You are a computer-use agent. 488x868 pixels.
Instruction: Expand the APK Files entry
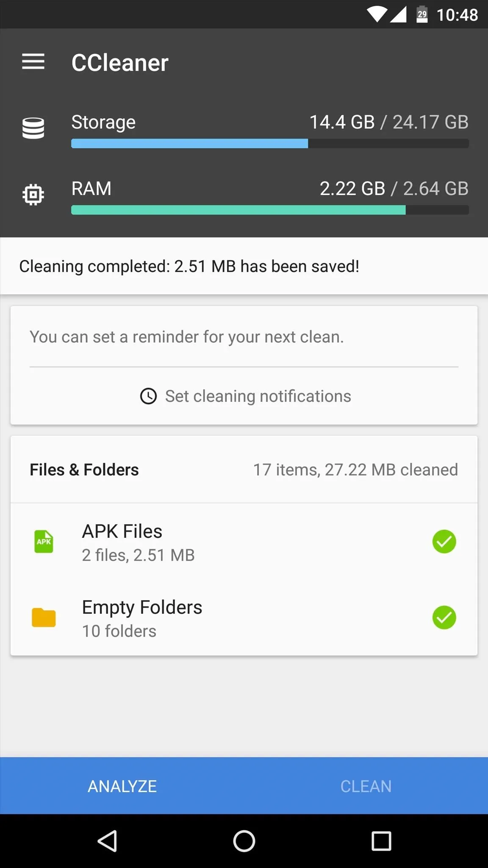(x=244, y=542)
